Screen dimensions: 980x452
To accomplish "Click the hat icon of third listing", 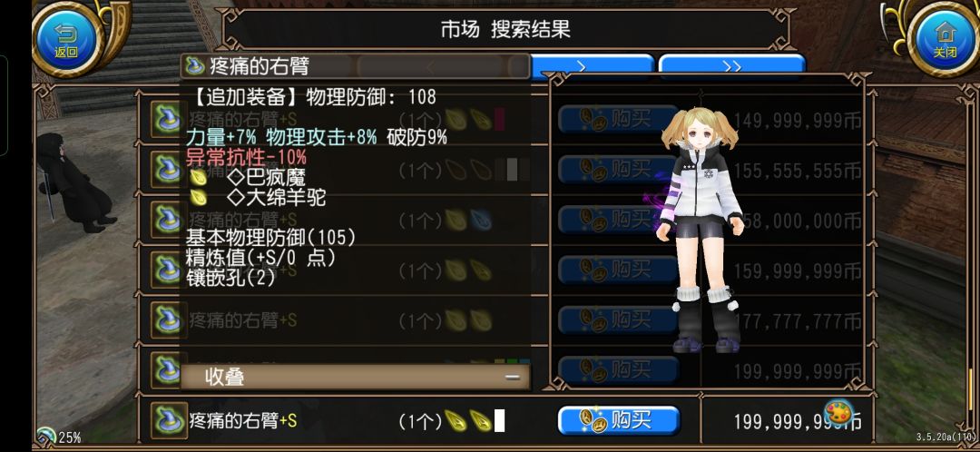I will [x=168, y=220].
